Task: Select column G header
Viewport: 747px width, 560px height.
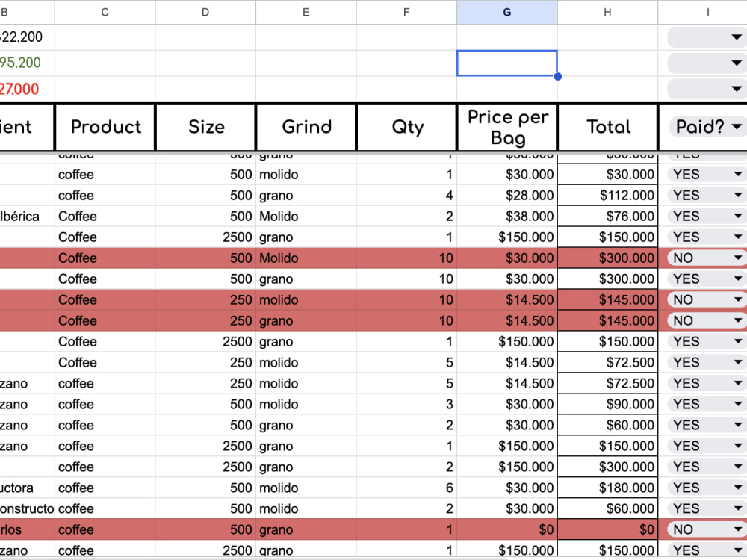Action: [x=507, y=13]
